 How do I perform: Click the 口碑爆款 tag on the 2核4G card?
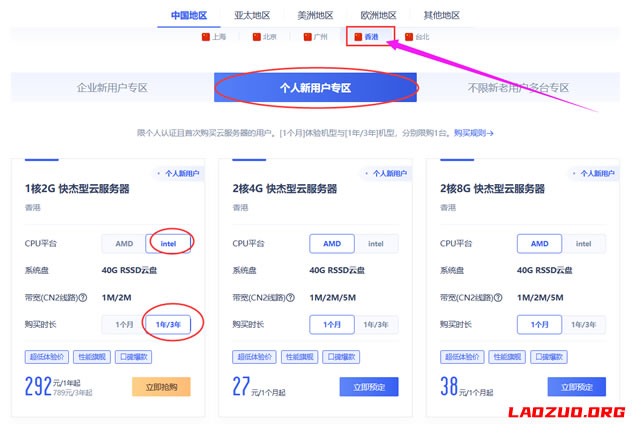341,357
